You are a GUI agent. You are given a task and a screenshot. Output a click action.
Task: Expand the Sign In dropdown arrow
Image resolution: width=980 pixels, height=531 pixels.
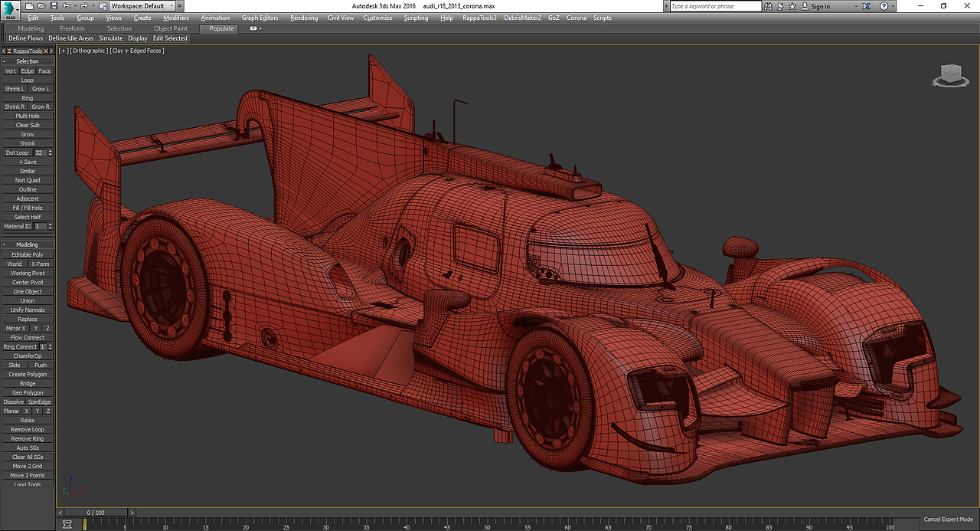point(856,6)
